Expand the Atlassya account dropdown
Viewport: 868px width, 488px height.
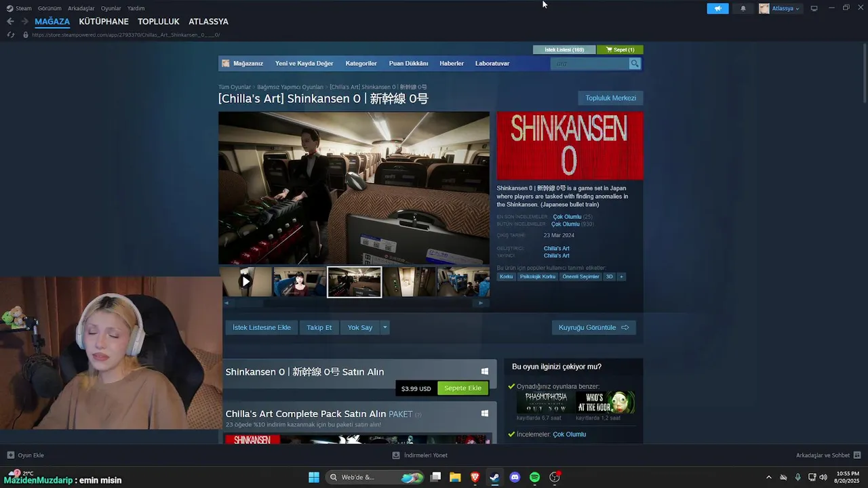click(779, 9)
